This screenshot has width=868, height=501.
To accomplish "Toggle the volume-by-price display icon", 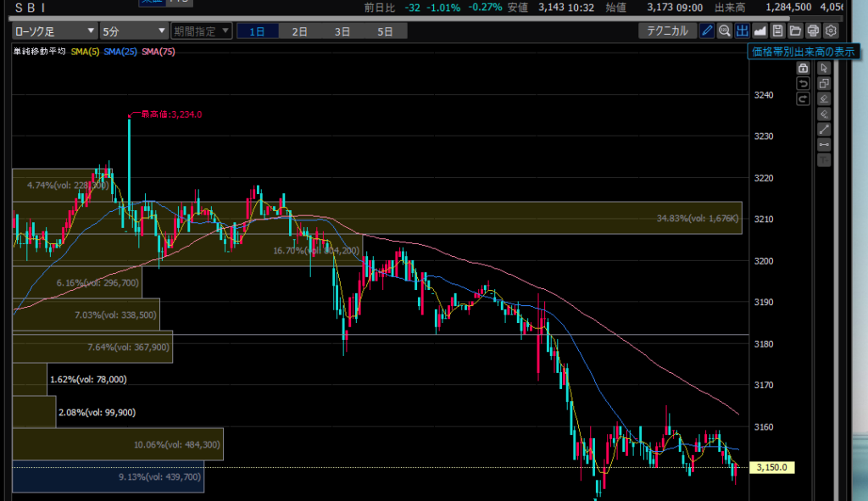I will point(743,31).
